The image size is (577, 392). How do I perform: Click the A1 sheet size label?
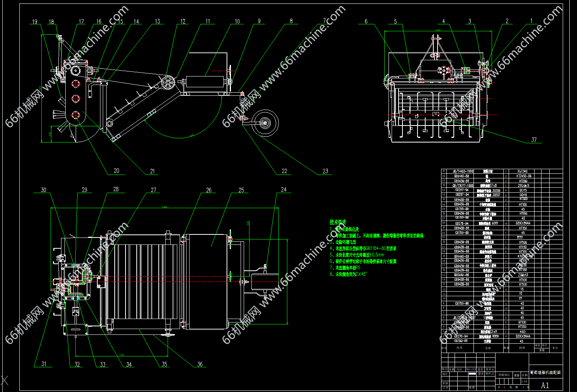(x=545, y=385)
